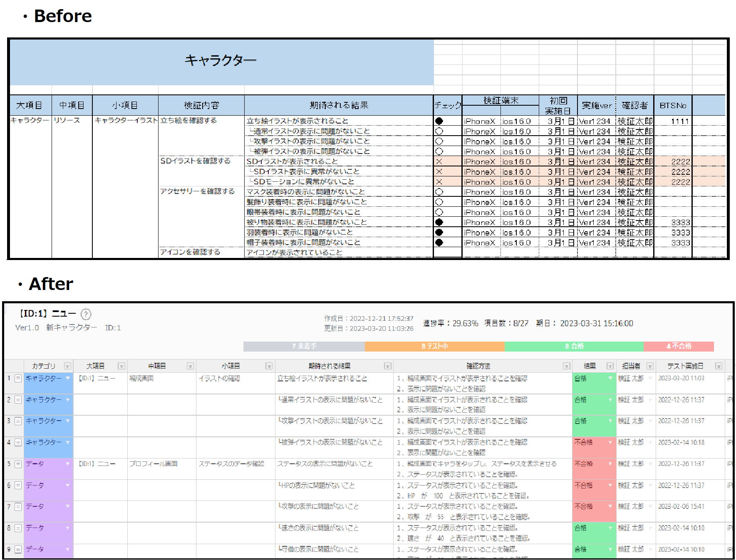Click the filter icon in カテゴリ column header
The height and width of the screenshot is (560, 736).
point(67,366)
